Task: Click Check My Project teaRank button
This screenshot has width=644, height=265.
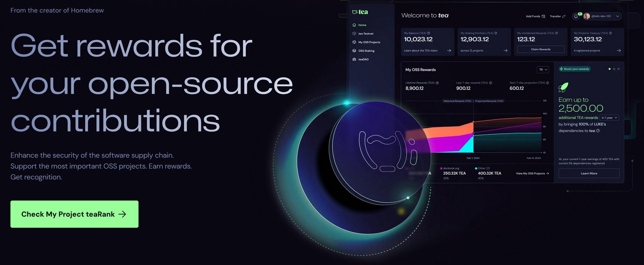Action: [x=74, y=214]
